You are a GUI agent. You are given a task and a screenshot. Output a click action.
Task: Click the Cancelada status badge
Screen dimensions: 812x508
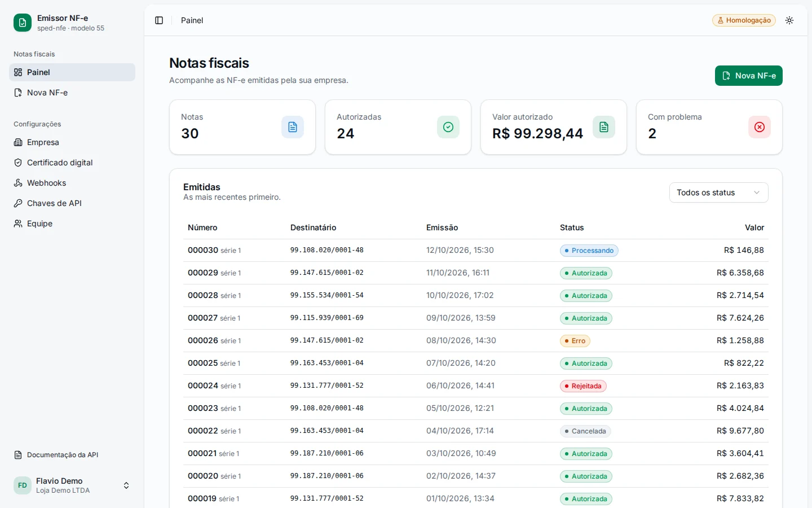pos(585,431)
